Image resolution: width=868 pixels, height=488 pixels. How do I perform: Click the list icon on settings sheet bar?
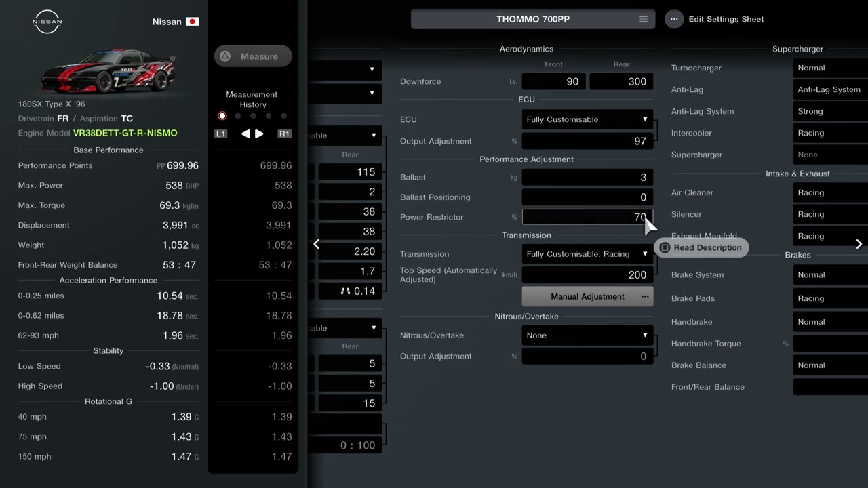[x=644, y=19]
